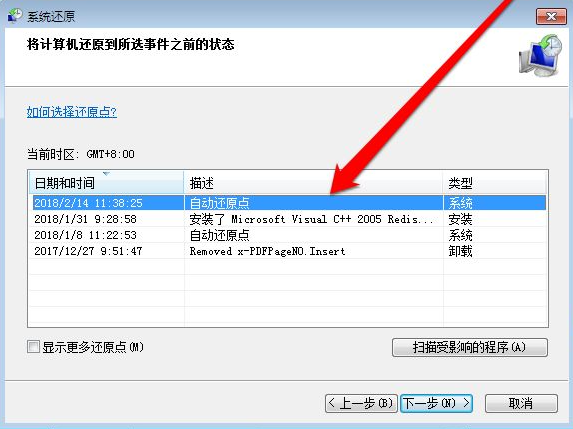
Task: Click the 卸载 type cell
Action: coord(460,251)
